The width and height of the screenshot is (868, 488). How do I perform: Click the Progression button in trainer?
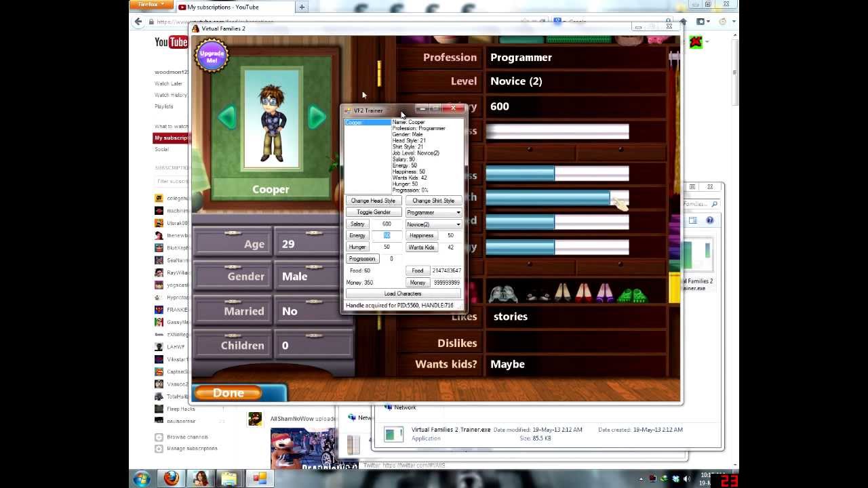pos(362,259)
